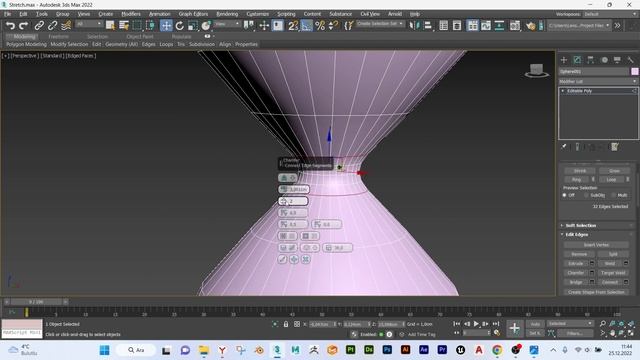The image size is (640, 360).
Task: Open the Selection filter All dropdown
Action: (89, 24)
